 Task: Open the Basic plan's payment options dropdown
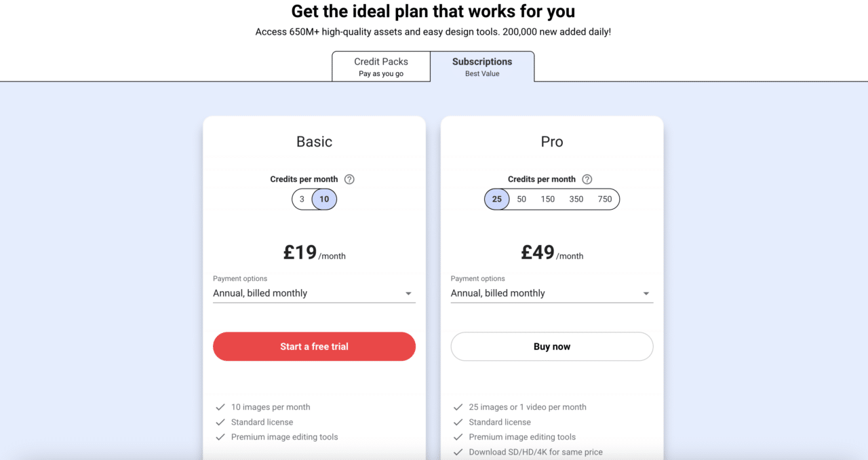(408, 293)
